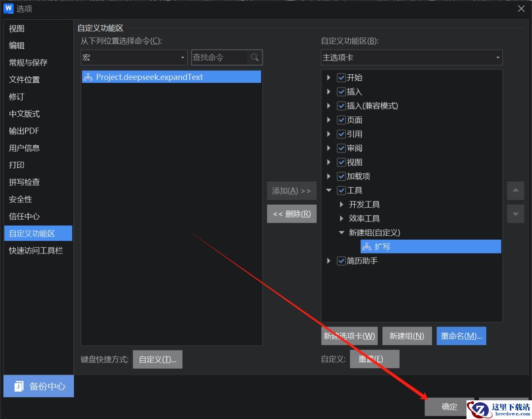Image resolution: width=532 pixels, height=419 pixels.
Task: Click the 确定 button
Action: pos(449,407)
